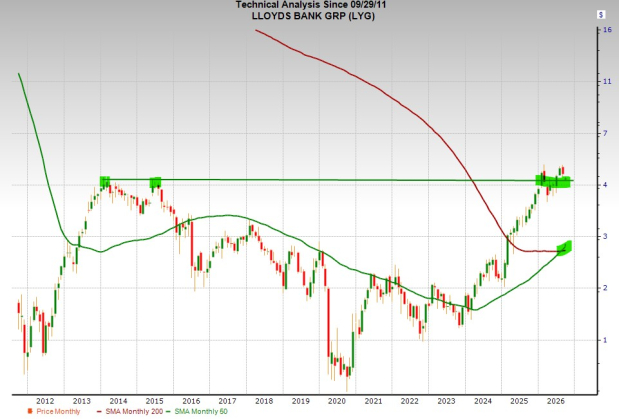Click the 2017 x-axis year label
This screenshot has height=419, width=619.
coord(227,401)
